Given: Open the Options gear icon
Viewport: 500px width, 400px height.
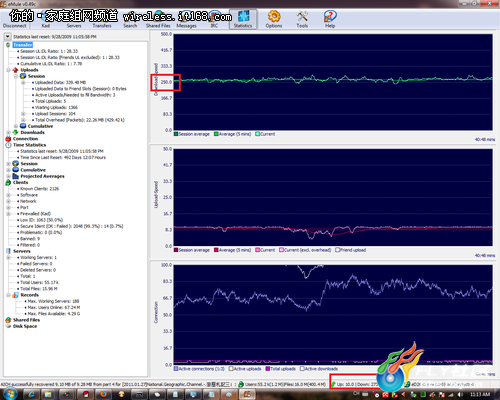Looking at the screenshot, I should (274, 16).
